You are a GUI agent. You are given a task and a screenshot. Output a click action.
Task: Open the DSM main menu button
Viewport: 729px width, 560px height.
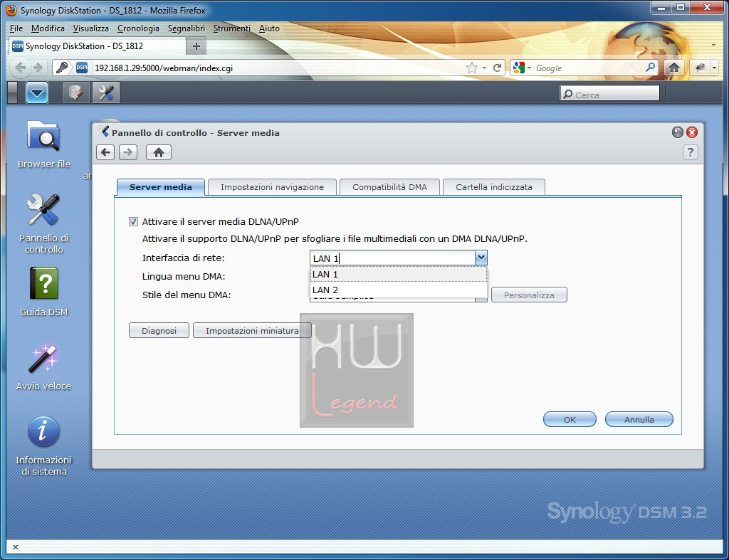[37, 93]
